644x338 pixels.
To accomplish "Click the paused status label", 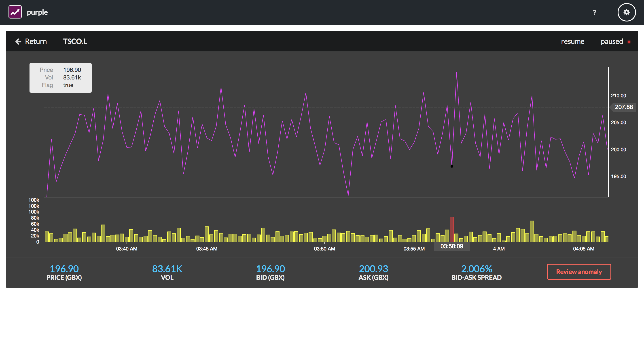I will [612, 41].
